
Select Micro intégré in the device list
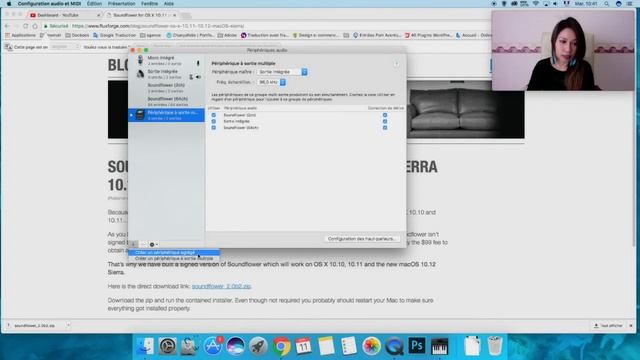167,60
